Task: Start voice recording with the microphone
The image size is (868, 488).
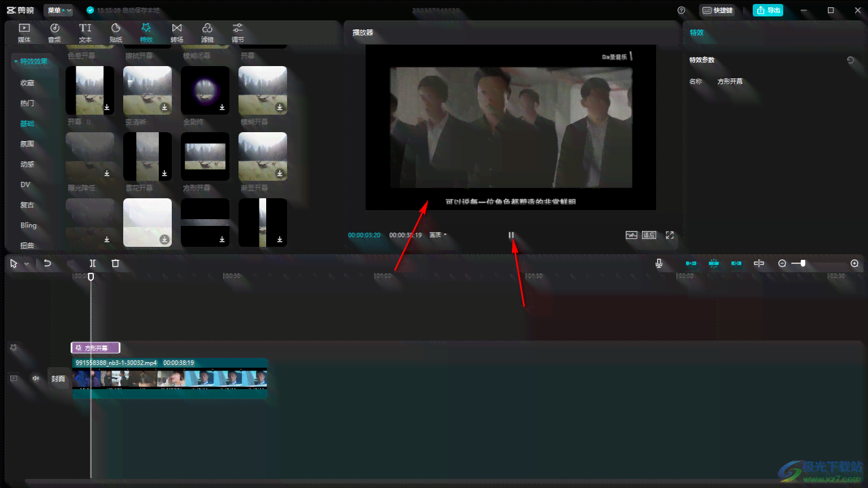Action: point(659,263)
